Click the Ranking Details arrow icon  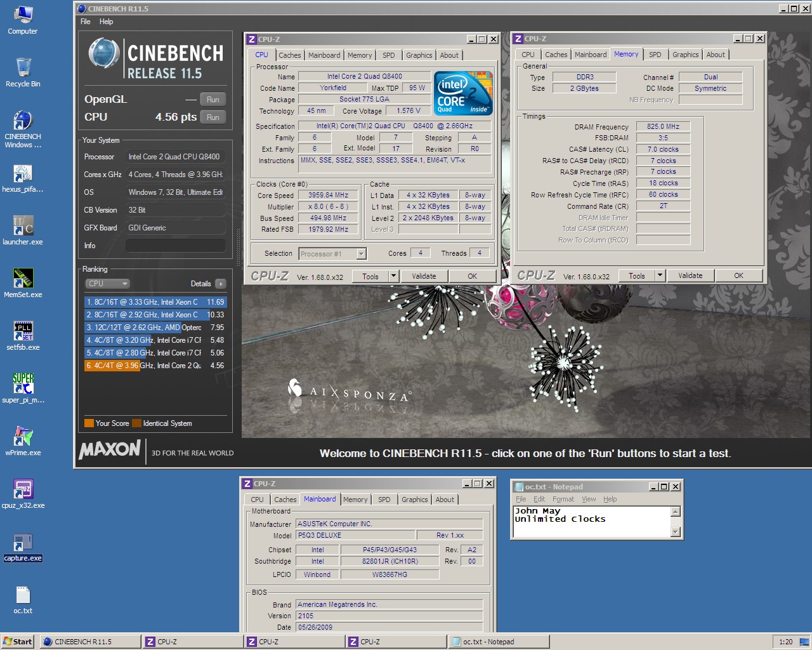click(x=220, y=284)
